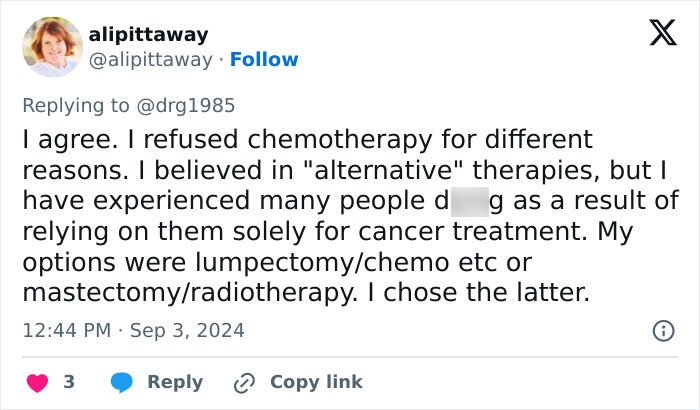Click the like count number 3
Image resolution: width=700 pixels, height=410 pixels.
[x=69, y=382]
